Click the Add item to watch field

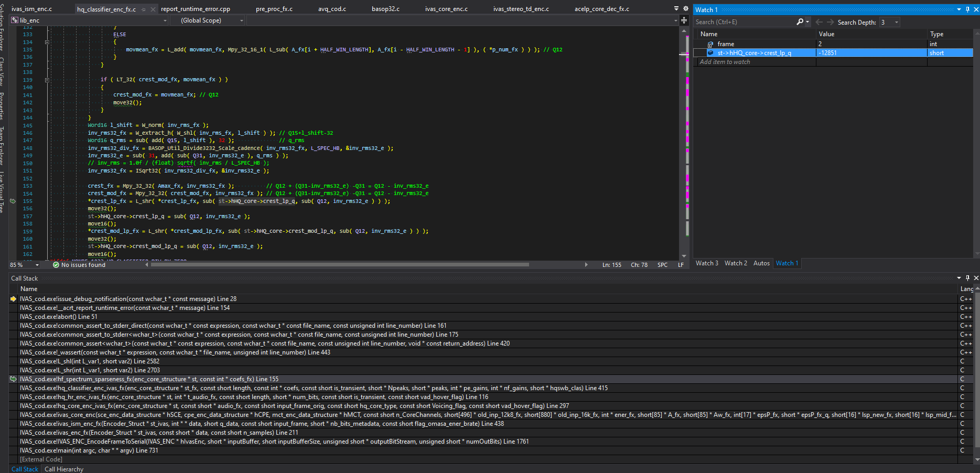pyautogui.click(x=725, y=62)
